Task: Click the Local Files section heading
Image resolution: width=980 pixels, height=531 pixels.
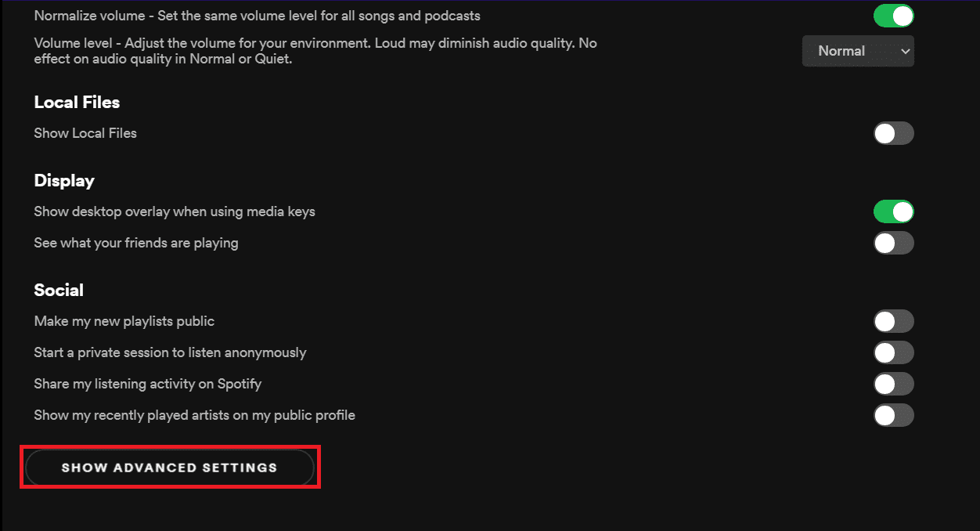Action: 77,102
